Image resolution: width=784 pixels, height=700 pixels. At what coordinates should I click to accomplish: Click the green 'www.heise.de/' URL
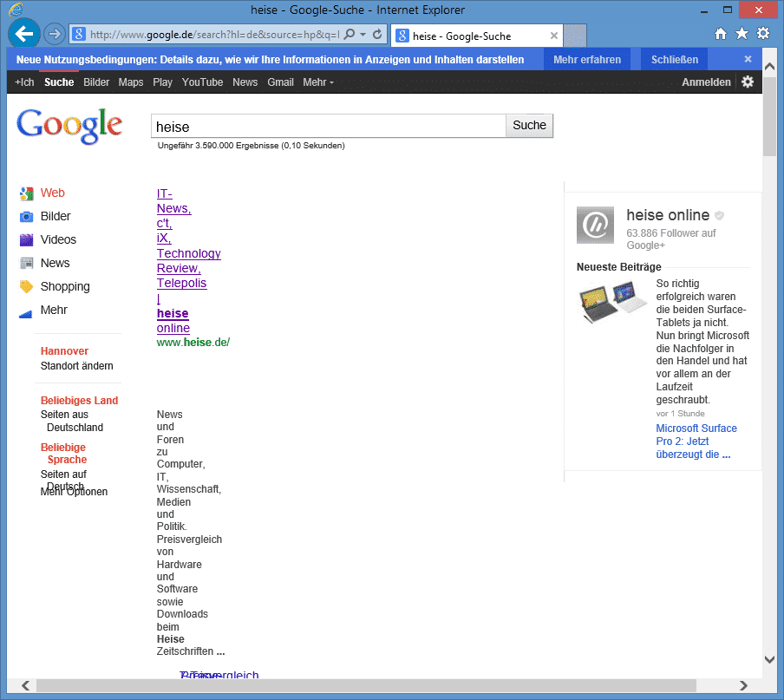[193, 343]
